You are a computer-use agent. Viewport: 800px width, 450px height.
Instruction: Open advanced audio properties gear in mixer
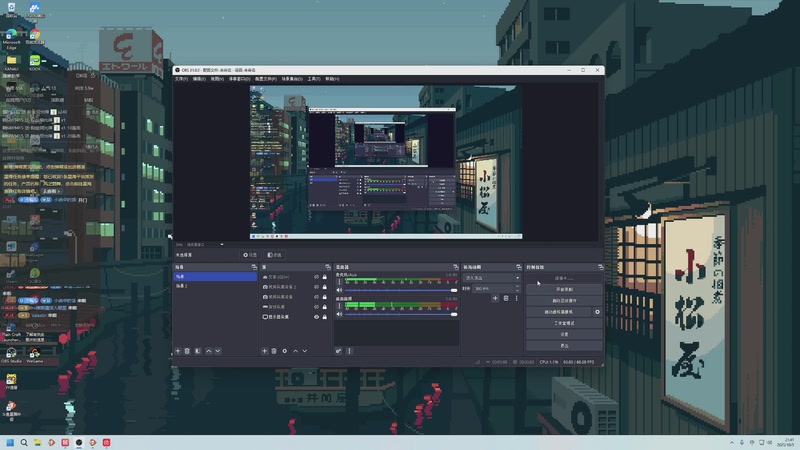pyautogui.click(x=338, y=351)
